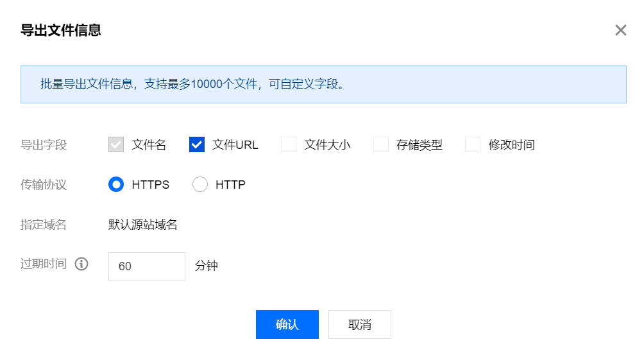The height and width of the screenshot is (355, 644).
Task: Uncheck the 文件URL checkbox
Action: click(x=197, y=144)
